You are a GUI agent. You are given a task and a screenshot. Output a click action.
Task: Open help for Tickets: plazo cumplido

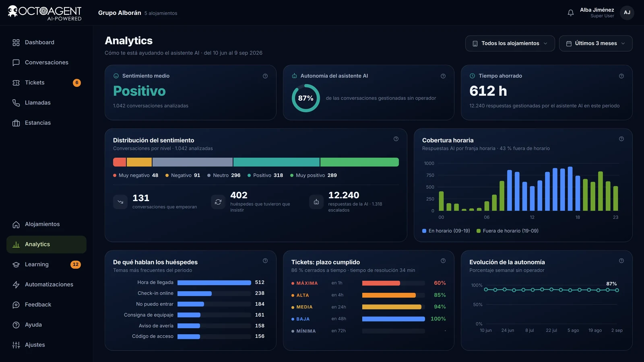(x=443, y=261)
